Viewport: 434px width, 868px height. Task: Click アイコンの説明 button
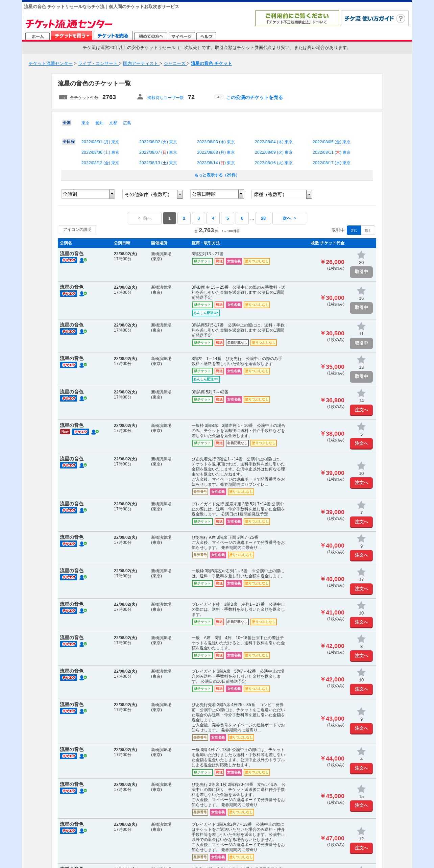click(77, 230)
